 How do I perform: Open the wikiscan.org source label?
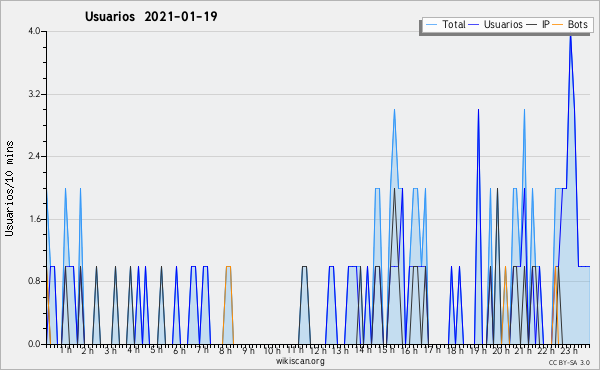pyautogui.click(x=300, y=361)
